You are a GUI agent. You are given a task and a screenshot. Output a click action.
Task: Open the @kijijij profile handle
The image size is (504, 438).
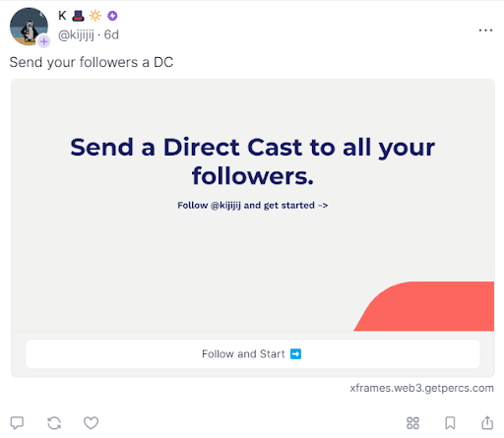(x=76, y=34)
